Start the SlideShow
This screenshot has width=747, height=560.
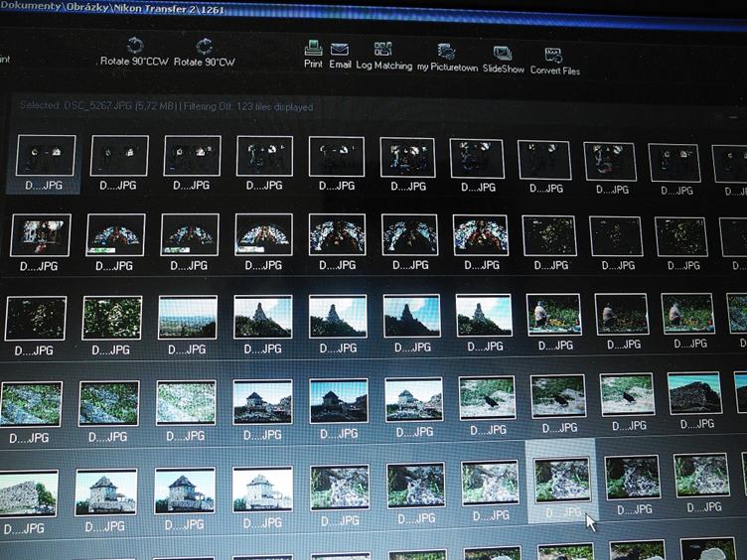click(503, 60)
